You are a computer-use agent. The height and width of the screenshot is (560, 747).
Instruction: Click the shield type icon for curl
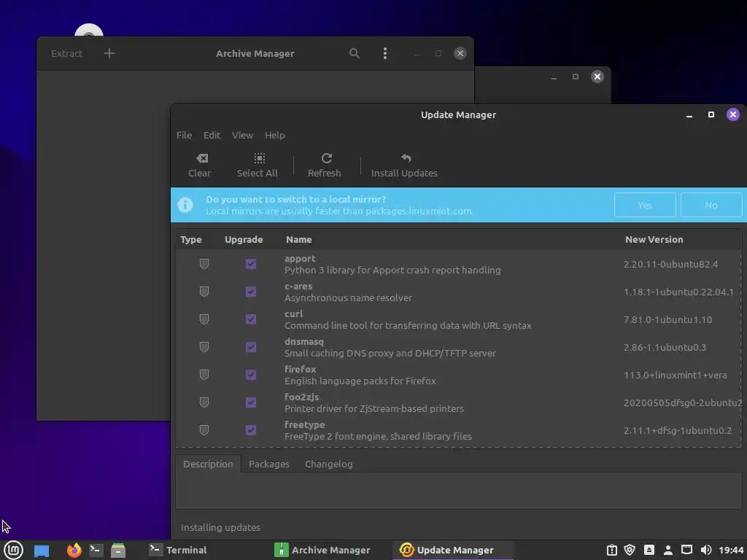pyautogui.click(x=204, y=319)
